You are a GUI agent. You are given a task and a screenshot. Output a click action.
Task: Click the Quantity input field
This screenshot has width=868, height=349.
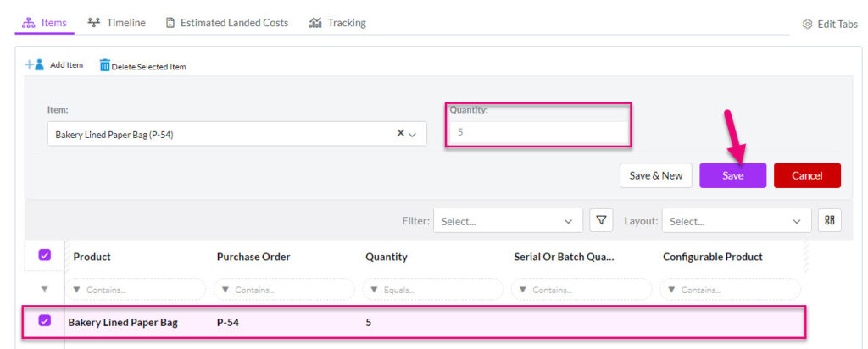[x=538, y=133]
